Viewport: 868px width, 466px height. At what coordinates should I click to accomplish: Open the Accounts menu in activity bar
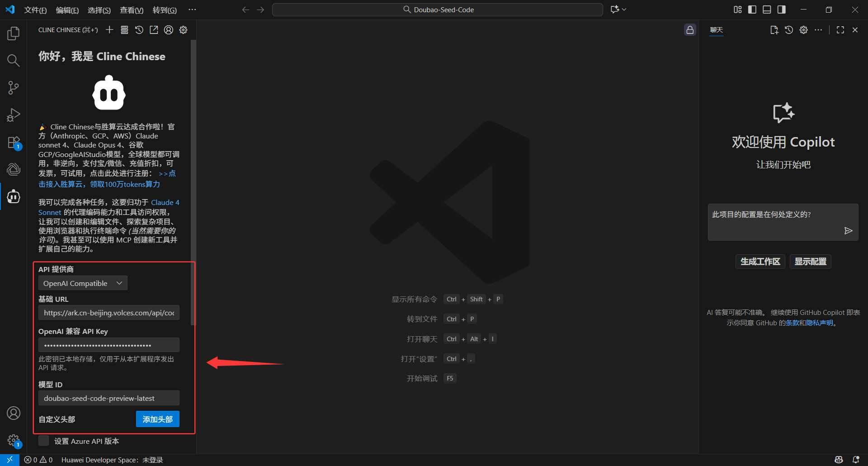[14, 413]
